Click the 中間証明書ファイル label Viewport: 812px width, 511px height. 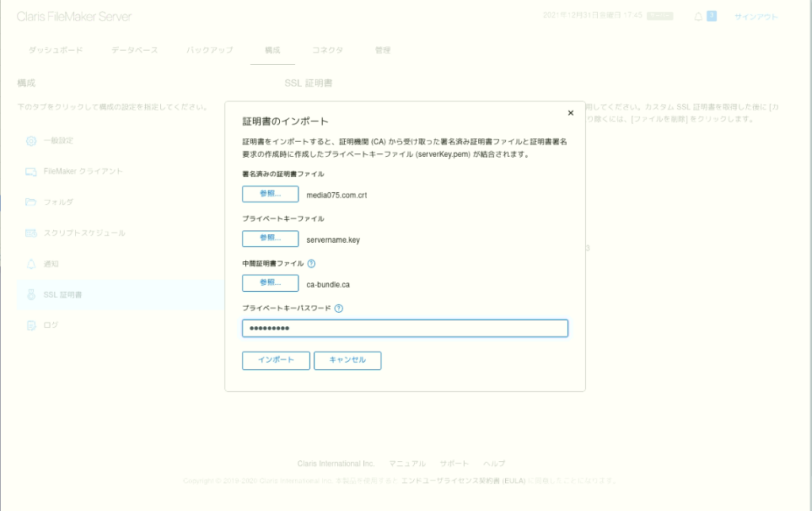click(273, 263)
